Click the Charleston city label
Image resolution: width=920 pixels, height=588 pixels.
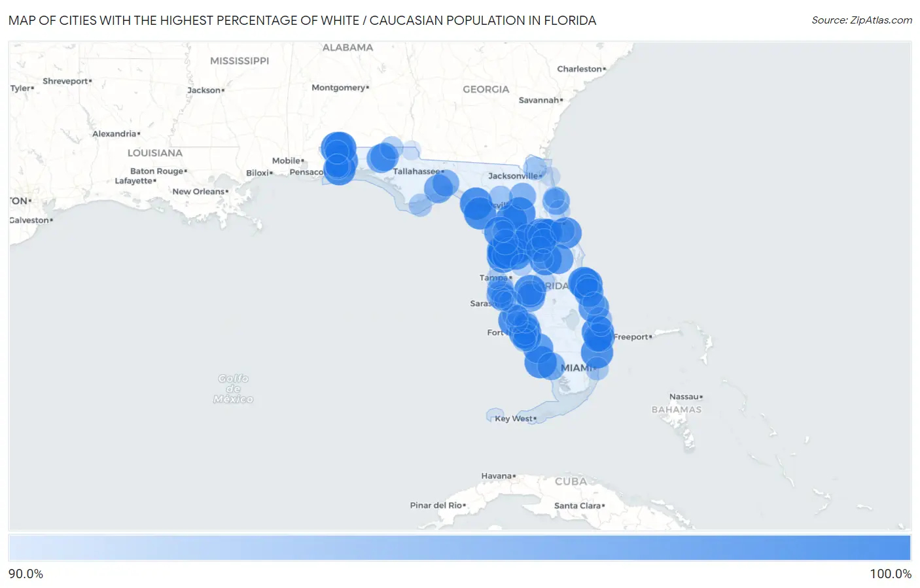580,69
